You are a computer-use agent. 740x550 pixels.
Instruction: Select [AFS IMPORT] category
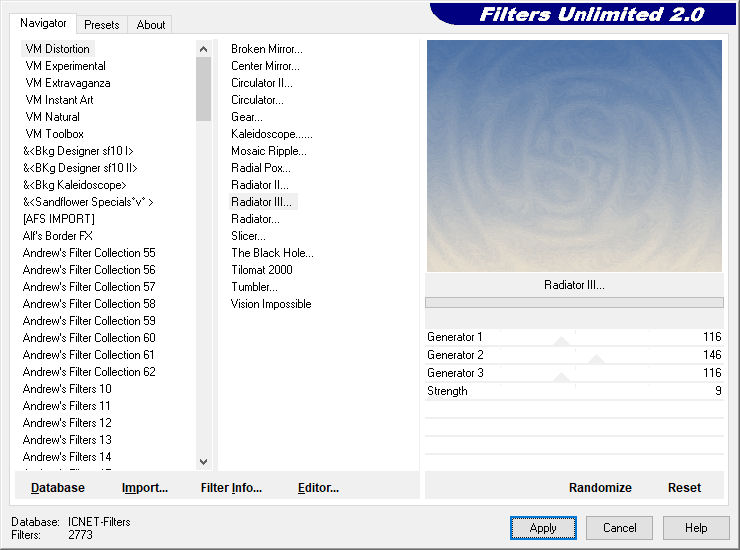[59, 219]
